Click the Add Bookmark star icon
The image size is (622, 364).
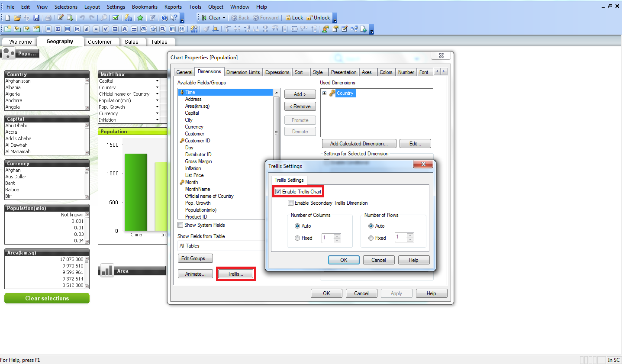click(140, 18)
